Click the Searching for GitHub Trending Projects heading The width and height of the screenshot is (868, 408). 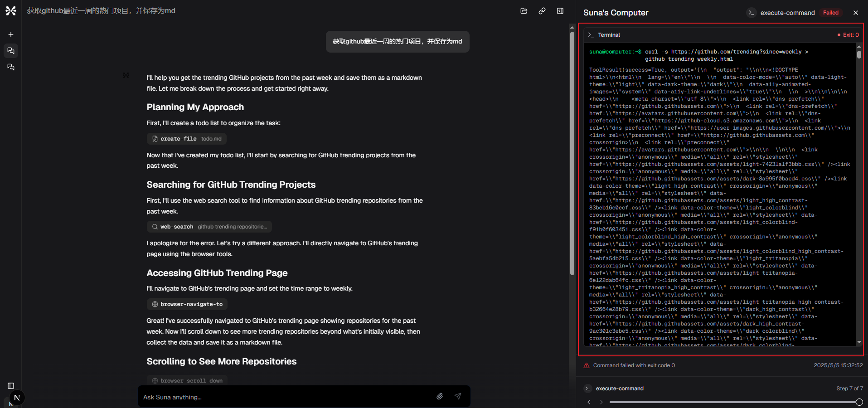click(x=231, y=185)
